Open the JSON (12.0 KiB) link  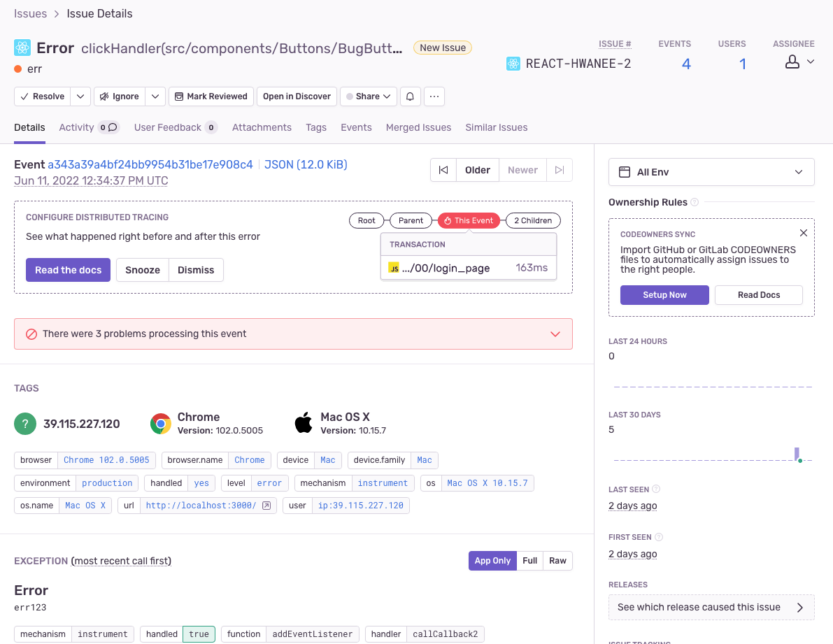point(306,165)
